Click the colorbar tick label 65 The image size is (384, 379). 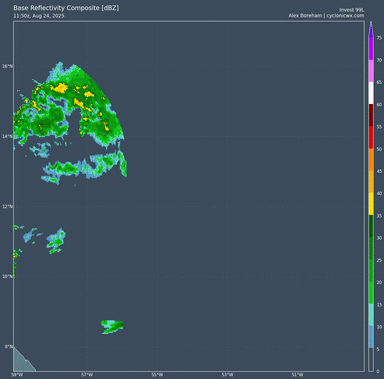pyautogui.click(x=379, y=82)
